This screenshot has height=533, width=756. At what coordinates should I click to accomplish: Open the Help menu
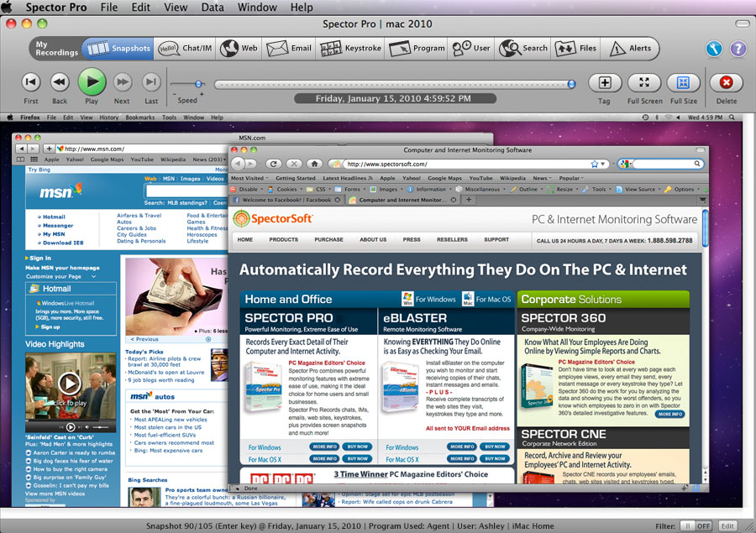click(x=302, y=8)
